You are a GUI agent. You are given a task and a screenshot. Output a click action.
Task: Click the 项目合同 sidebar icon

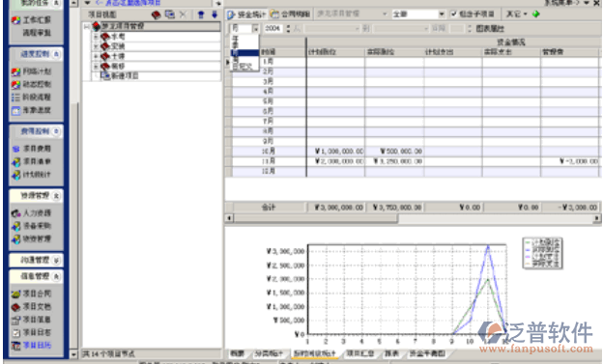(x=15, y=294)
